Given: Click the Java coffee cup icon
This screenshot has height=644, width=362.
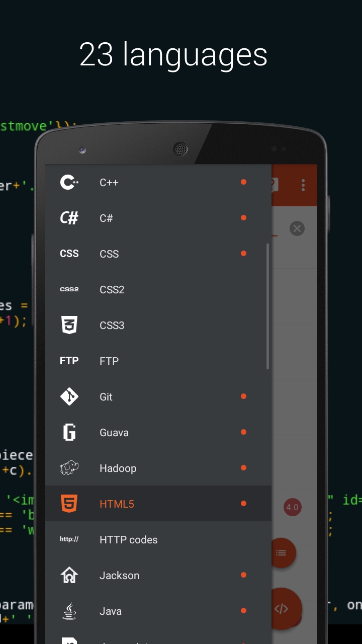Looking at the screenshot, I should (x=69, y=611).
